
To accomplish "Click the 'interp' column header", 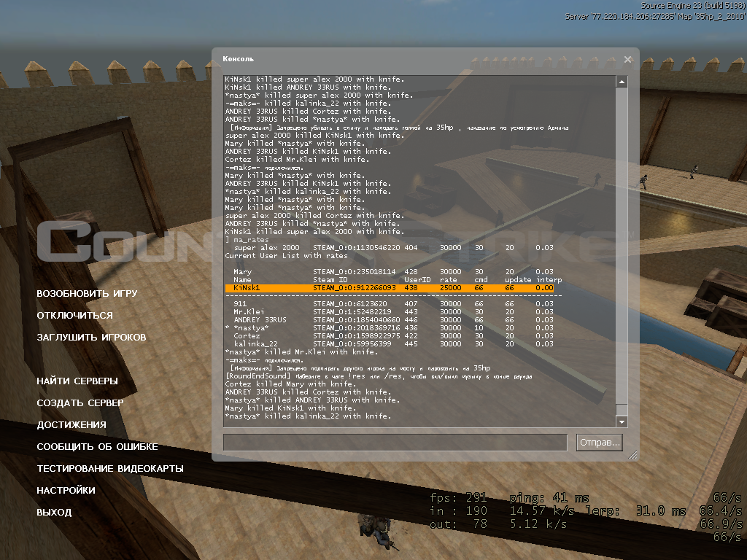I will [x=549, y=280].
